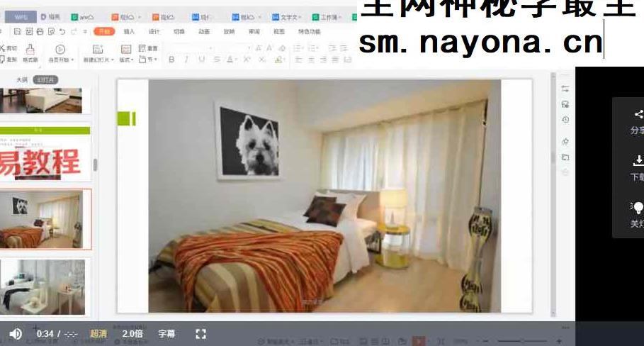Click the save icon in quick access toolbar
Image resolution: width=644 pixels, height=346 pixels.
tap(17, 31)
